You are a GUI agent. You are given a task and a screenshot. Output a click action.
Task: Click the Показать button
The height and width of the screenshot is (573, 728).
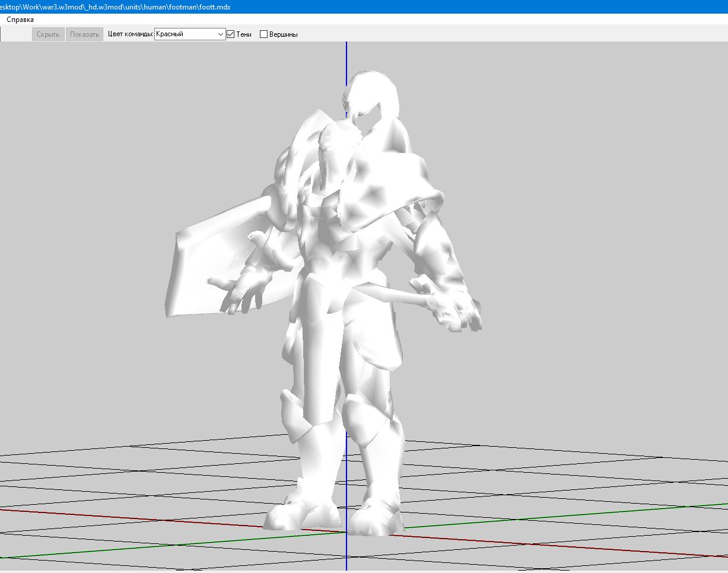[x=84, y=34]
